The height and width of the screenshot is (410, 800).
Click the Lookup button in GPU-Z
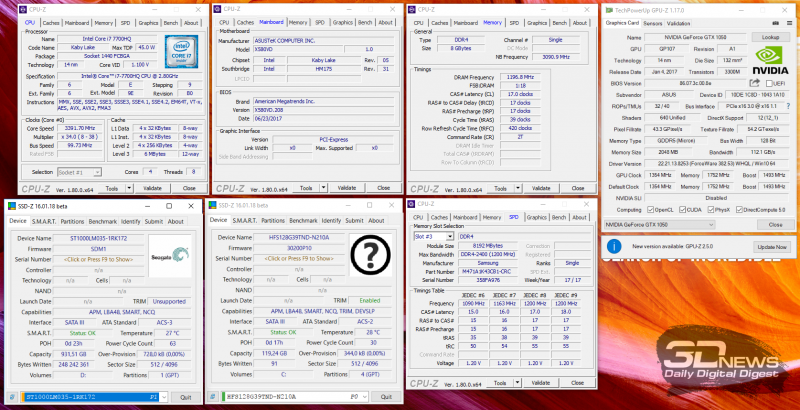(770, 37)
